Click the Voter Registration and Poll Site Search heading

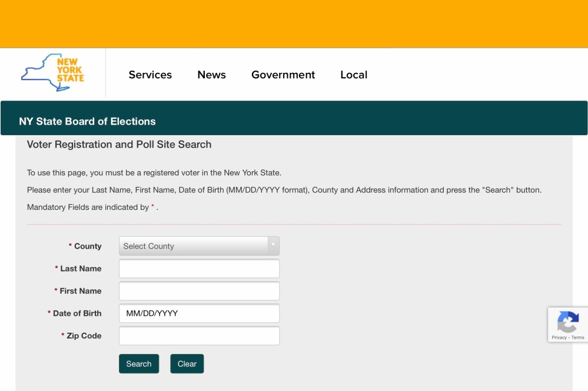coord(119,144)
